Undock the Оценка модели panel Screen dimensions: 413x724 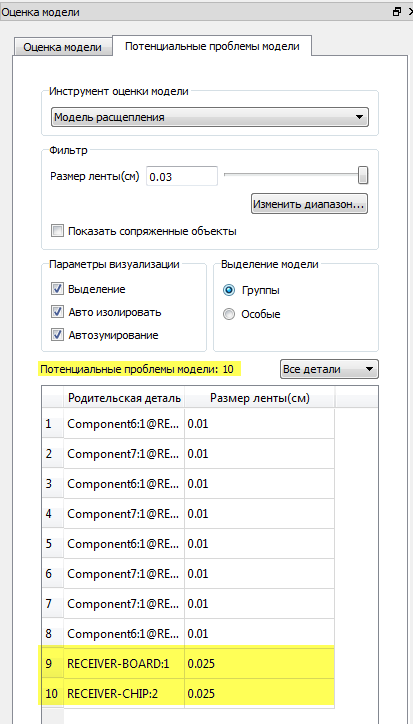396,12
